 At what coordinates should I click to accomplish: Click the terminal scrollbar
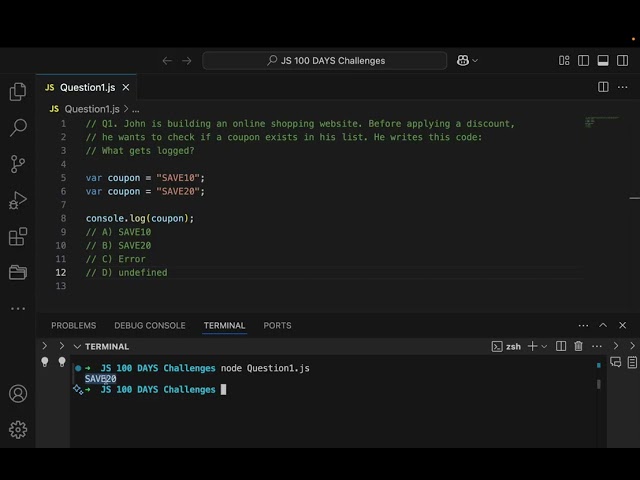coord(598,384)
